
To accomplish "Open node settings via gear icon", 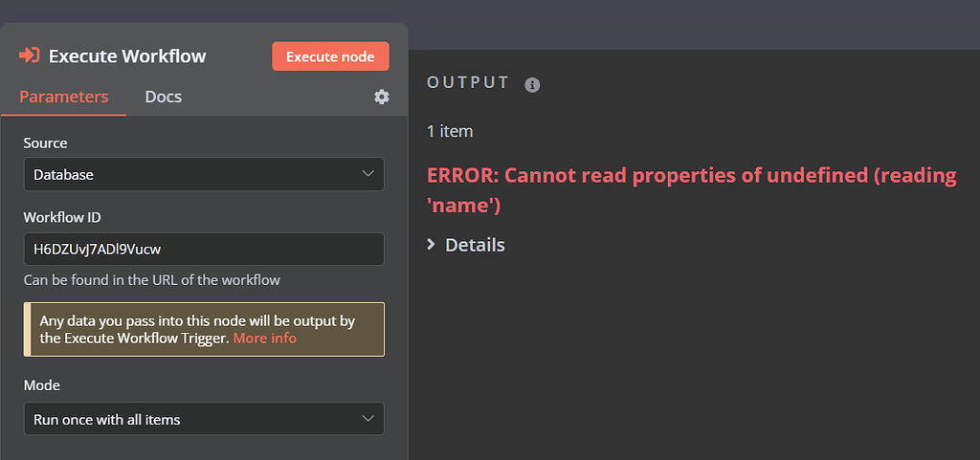I will tap(381, 97).
